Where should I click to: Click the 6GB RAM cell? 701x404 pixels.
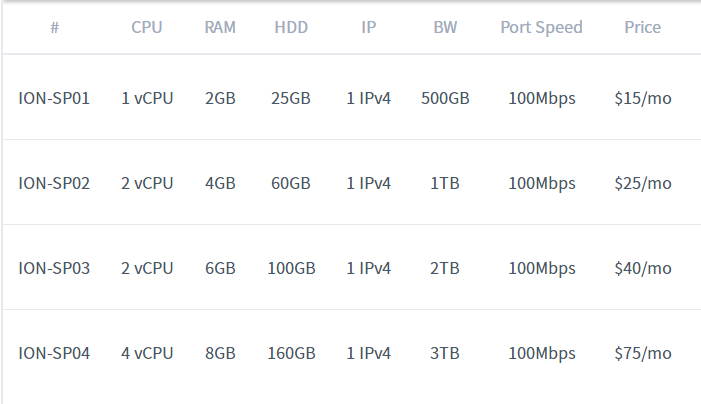pyautogui.click(x=220, y=268)
